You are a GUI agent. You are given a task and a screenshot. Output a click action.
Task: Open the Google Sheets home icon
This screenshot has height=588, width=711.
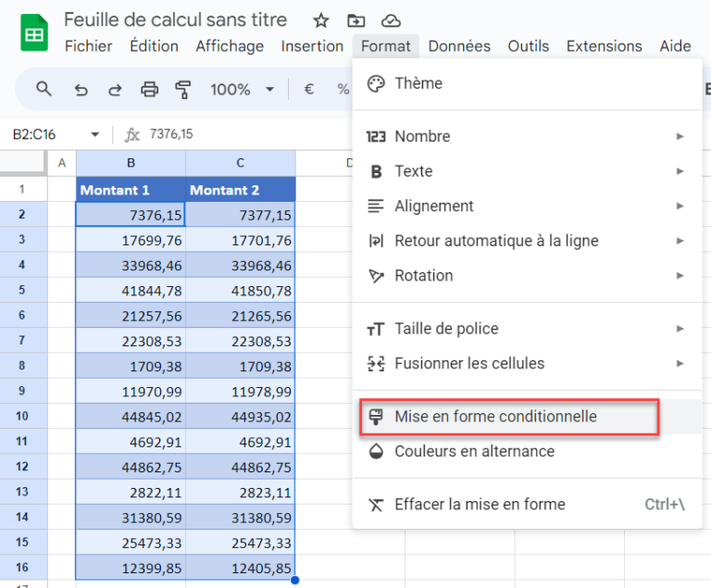click(x=34, y=32)
